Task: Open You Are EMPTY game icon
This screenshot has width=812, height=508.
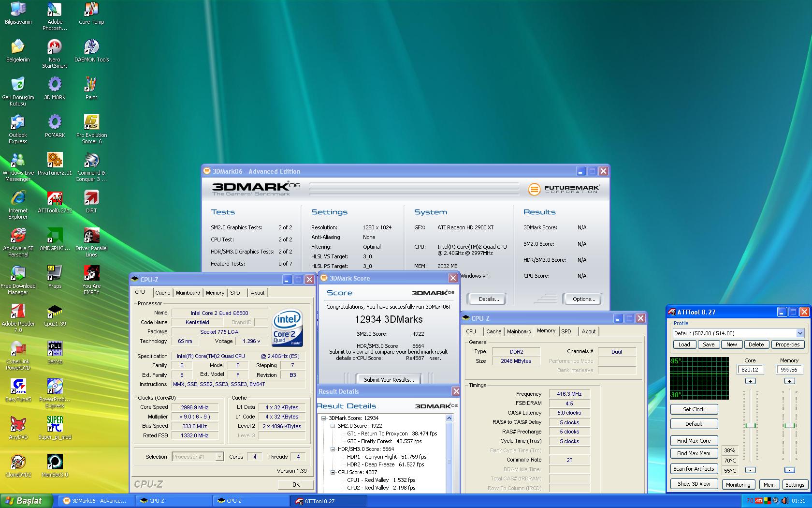Action: [91, 280]
